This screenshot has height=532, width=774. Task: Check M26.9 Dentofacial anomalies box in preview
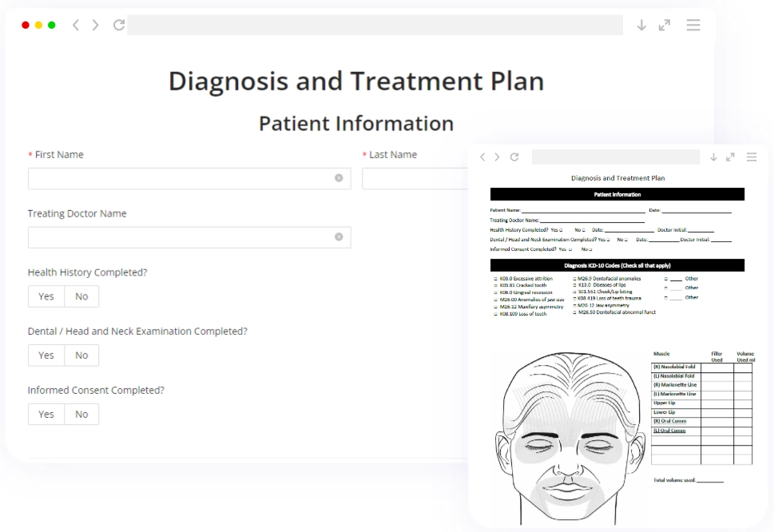click(x=574, y=279)
